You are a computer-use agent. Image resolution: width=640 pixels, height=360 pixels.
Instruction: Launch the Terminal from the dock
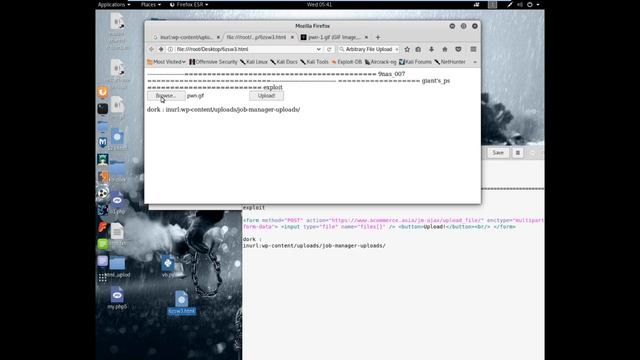[x=103, y=109]
